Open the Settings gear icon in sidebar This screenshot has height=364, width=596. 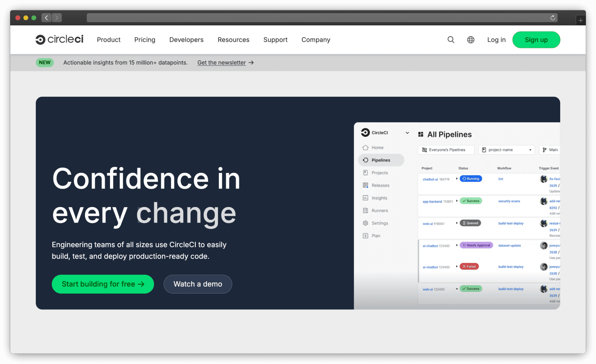[x=366, y=223]
